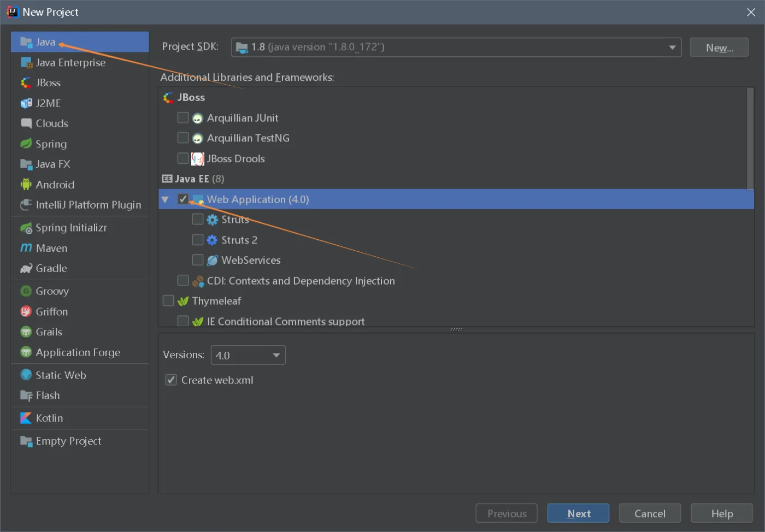Select the J2ME project icon

pos(26,103)
